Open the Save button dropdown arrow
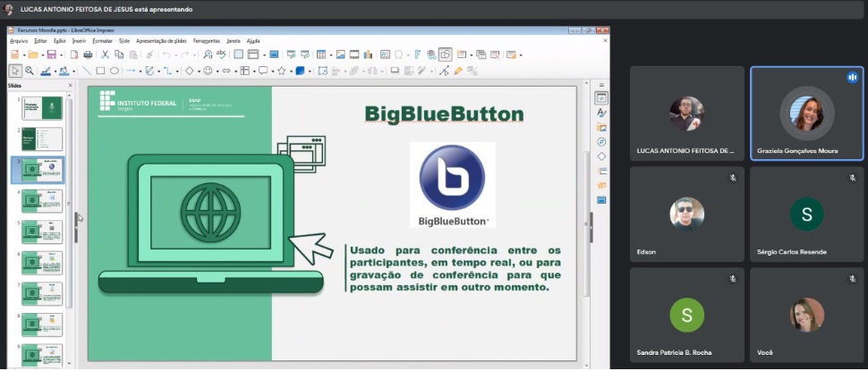The image size is (868, 371). (61, 55)
